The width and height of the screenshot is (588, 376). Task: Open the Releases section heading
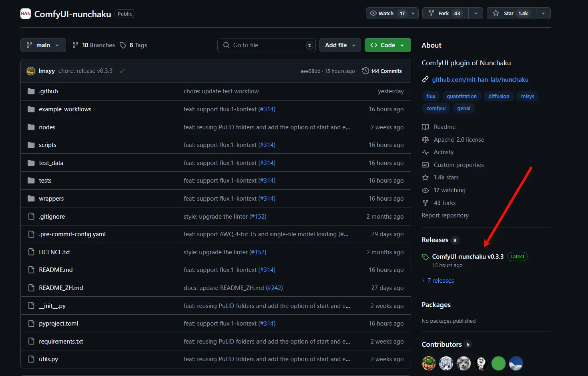tap(435, 240)
